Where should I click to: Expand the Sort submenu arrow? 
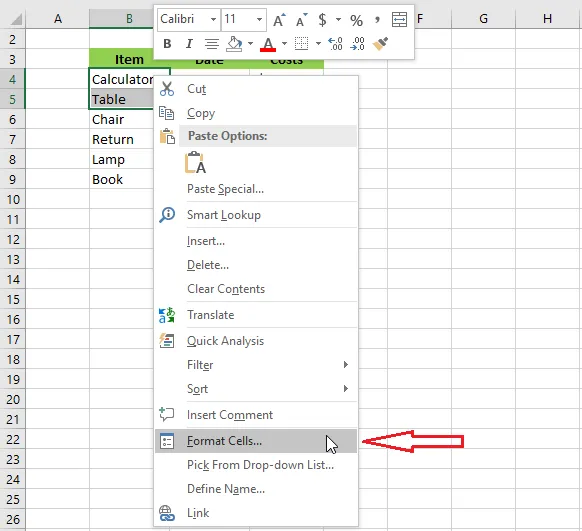(x=346, y=389)
